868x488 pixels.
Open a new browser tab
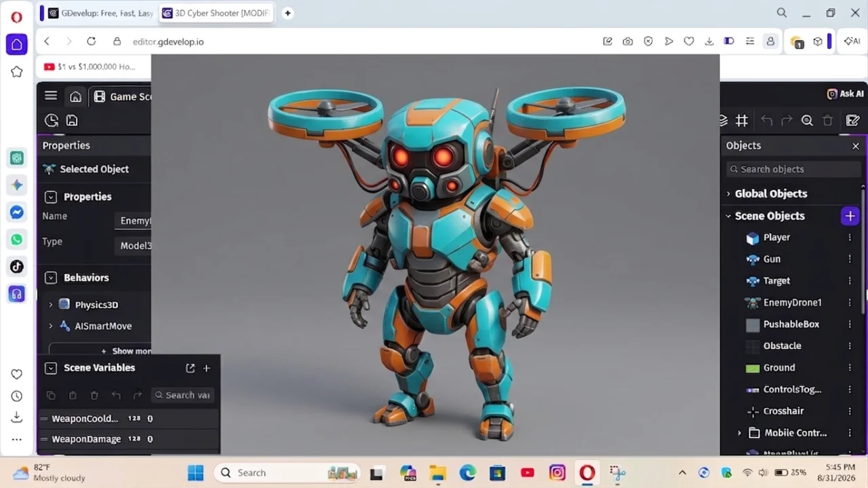coord(288,13)
